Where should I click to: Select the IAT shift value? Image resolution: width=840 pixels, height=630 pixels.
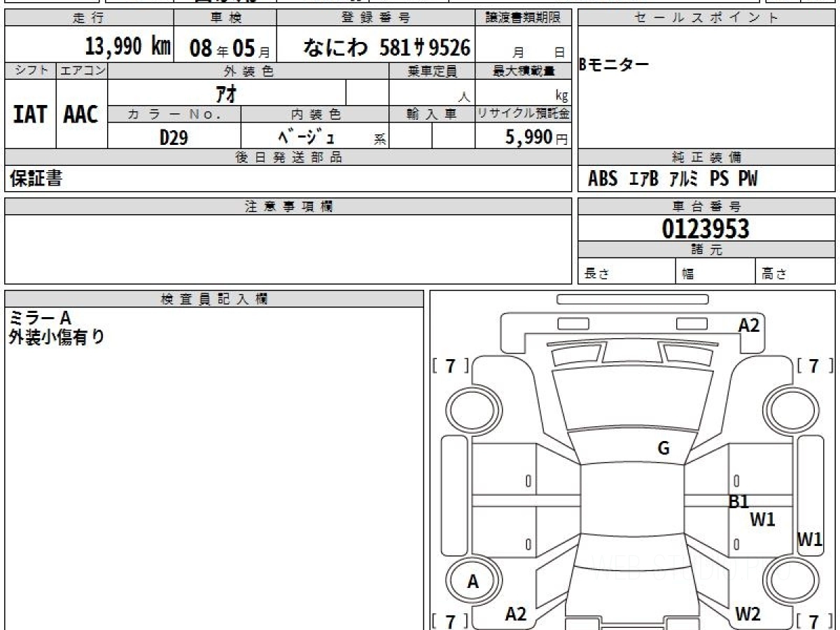(x=30, y=114)
